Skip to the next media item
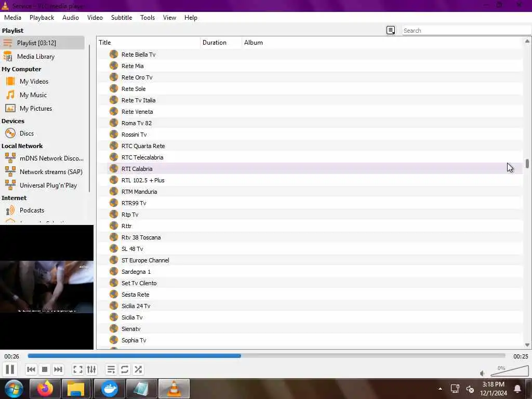532x399 pixels. point(58,369)
